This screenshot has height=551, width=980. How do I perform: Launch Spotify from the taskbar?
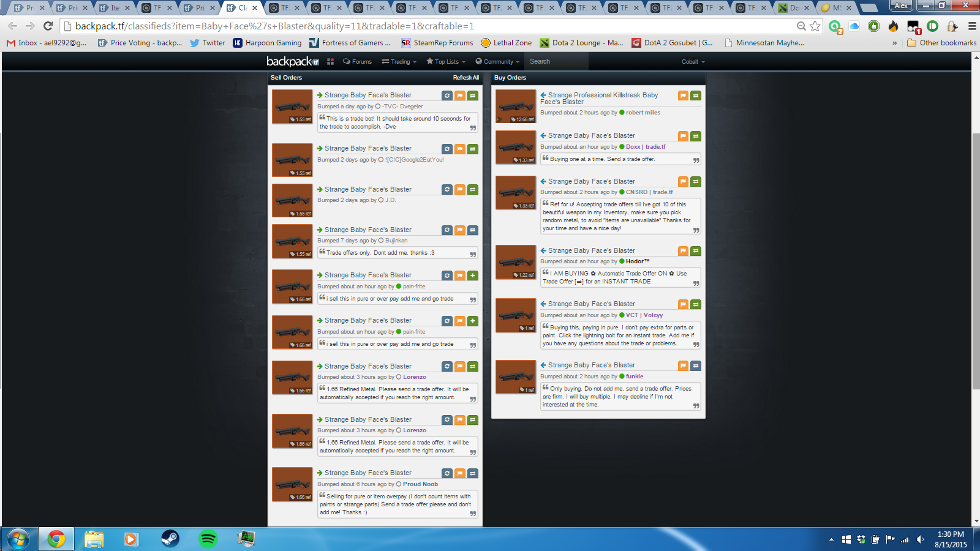tap(208, 539)
